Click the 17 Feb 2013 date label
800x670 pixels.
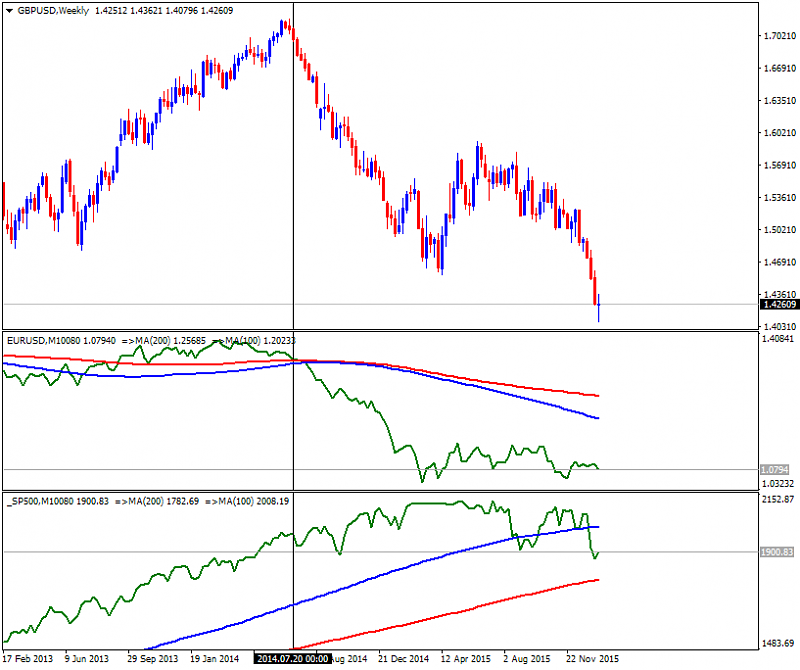pyautogui.click(x=29, y=659)
